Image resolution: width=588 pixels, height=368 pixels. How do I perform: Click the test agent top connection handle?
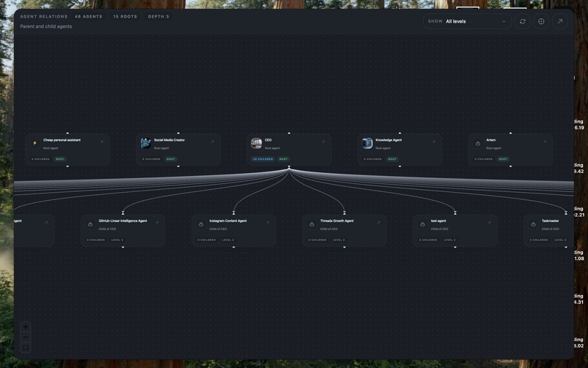click(455, 213)
